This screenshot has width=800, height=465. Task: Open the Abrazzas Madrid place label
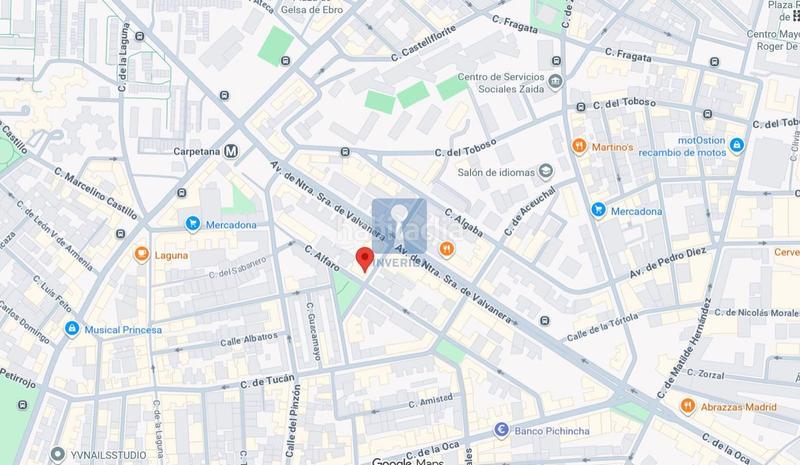pos(738,407)
